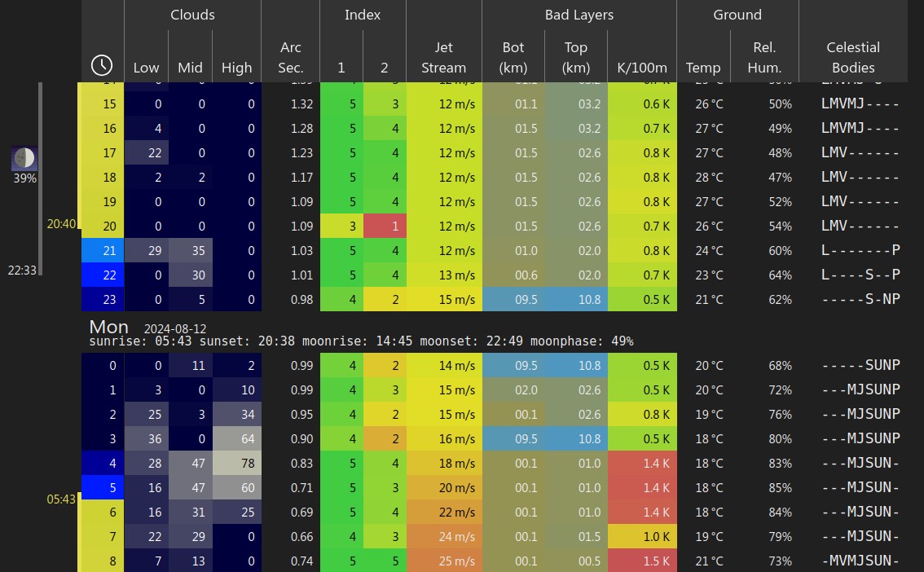The height and width of the screenshot is (572, 924).
Task: Click the orange Index 2 cell at Monday hour 3
Action: [385, 439]
